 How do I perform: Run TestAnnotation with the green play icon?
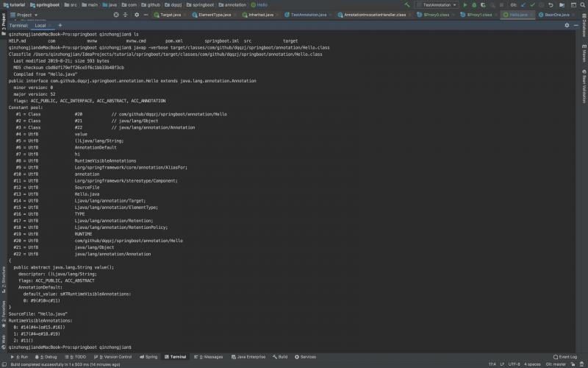465,5
